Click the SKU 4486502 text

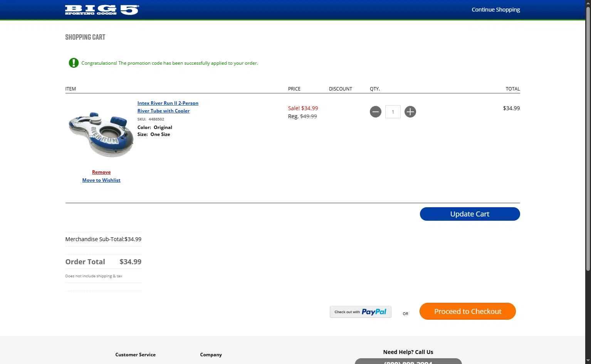[151, 119]
